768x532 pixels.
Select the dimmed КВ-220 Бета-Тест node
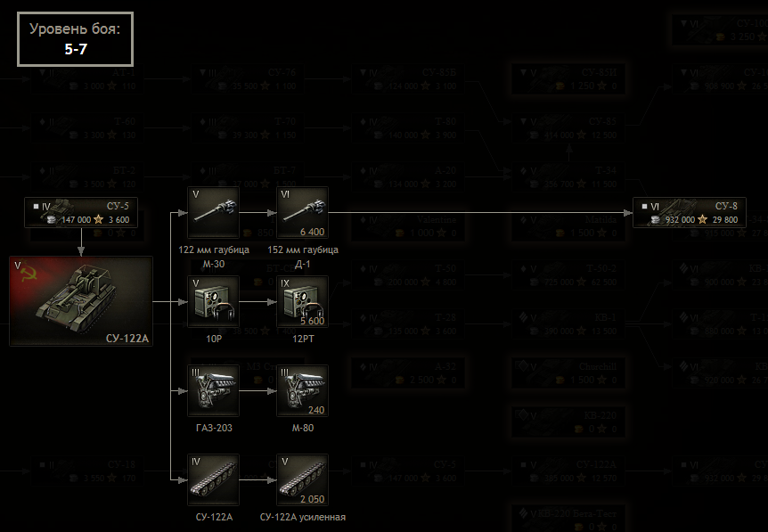(568, 519)
